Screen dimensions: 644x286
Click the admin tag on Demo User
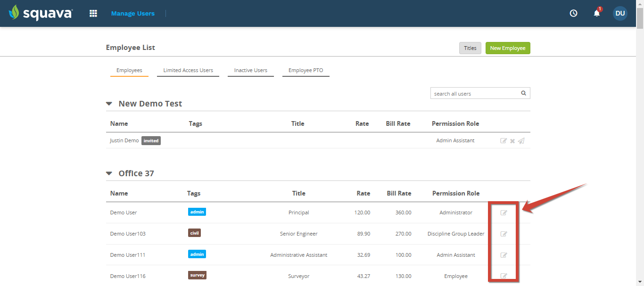(197, 212)
